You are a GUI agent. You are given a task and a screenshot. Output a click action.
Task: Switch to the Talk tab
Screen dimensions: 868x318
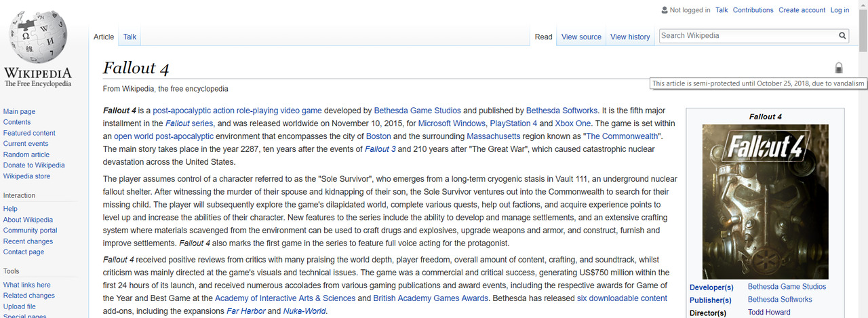pos(130,37)
